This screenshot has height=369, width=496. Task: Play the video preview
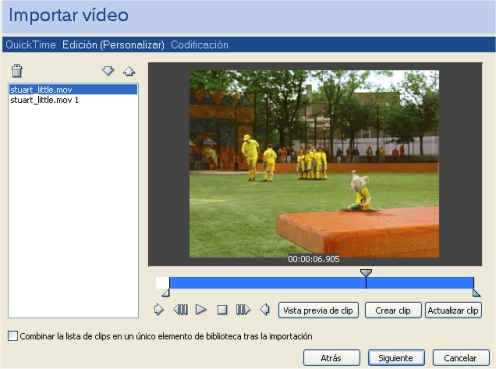201,310
